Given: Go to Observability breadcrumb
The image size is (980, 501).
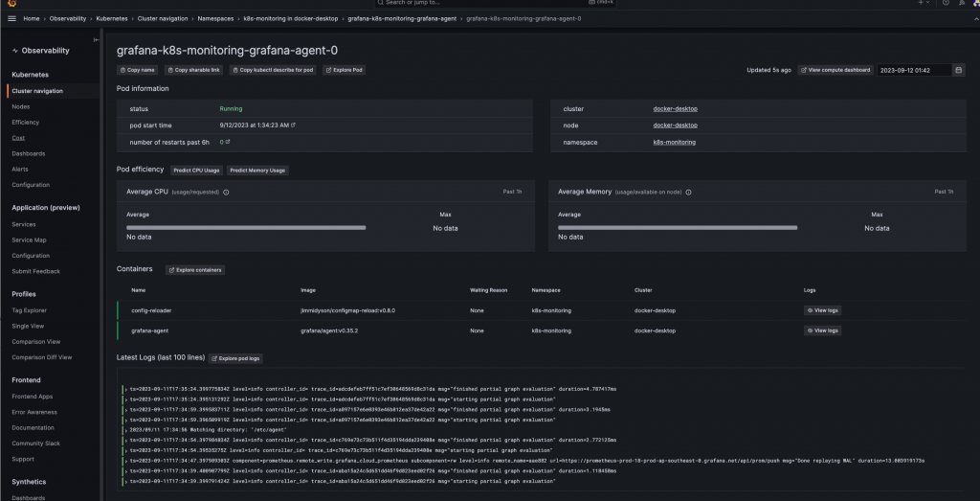Looking at the screenshot, I should (x=68, y=19).
